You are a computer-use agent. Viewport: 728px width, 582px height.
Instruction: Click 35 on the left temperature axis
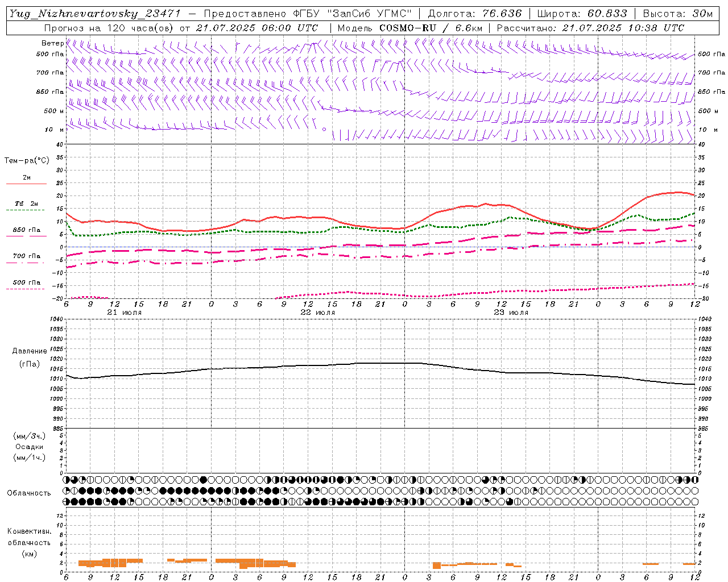61,157
